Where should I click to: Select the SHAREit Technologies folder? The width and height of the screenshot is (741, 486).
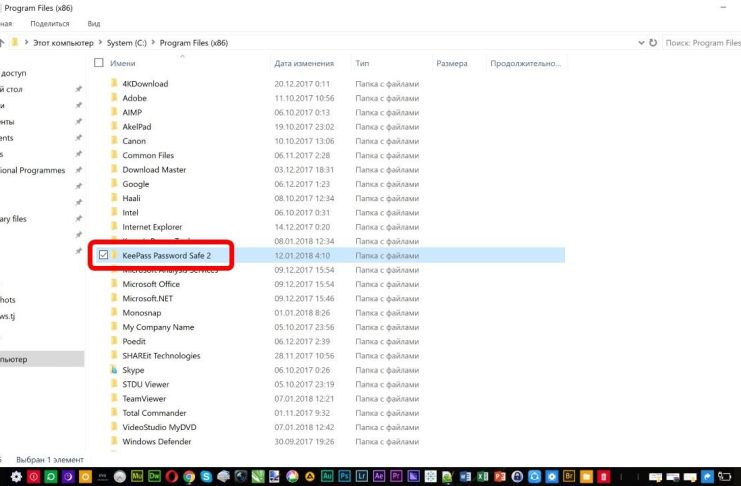[x=161, y=356]
